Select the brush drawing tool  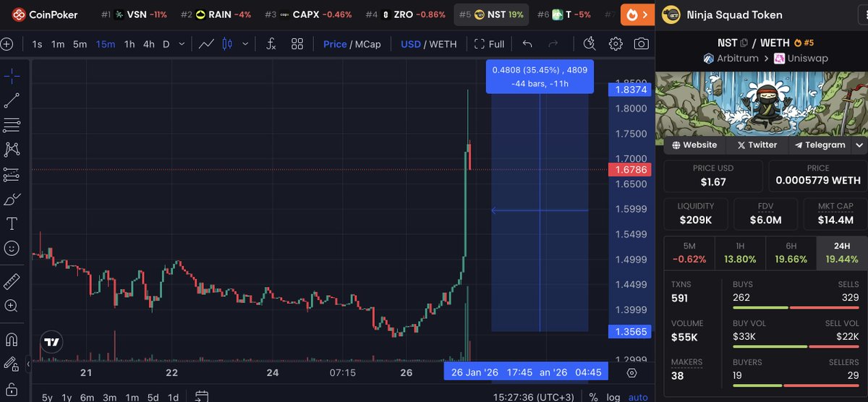click(x=12, y=199)
